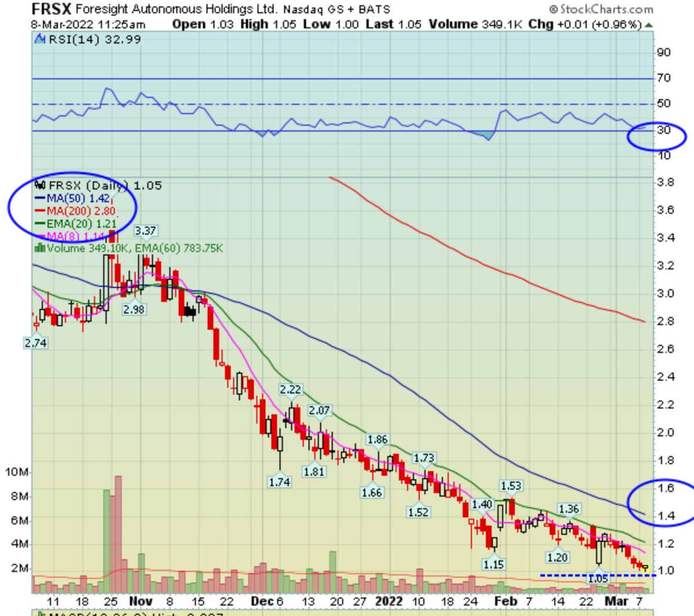Click the tallest red volume bar near Oct 25

[118, 534]
